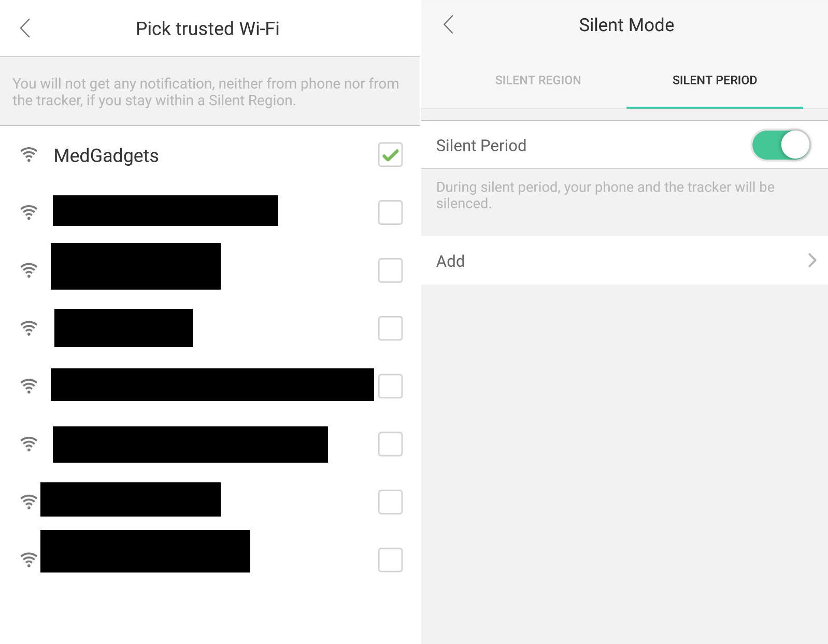Select the MedGadgets network name
The height and width of the screenshot is (644, 828).
point(106,155)
